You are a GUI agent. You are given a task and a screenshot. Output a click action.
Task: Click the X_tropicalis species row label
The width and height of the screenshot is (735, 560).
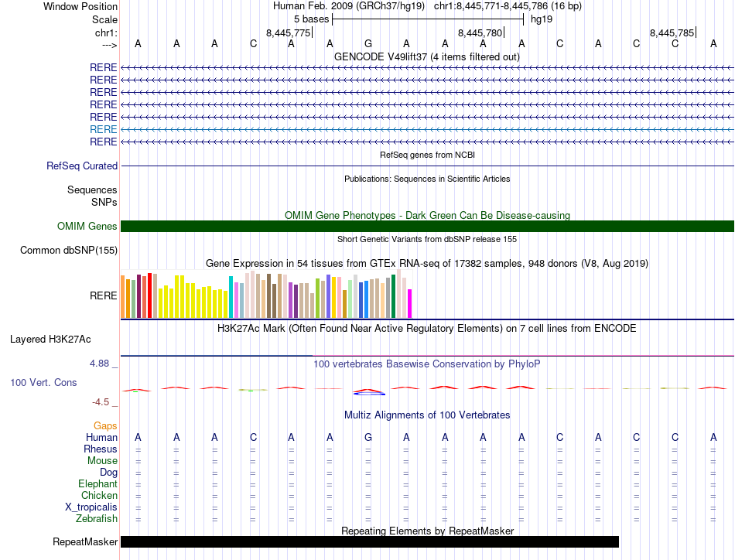[x=91, y=507]
